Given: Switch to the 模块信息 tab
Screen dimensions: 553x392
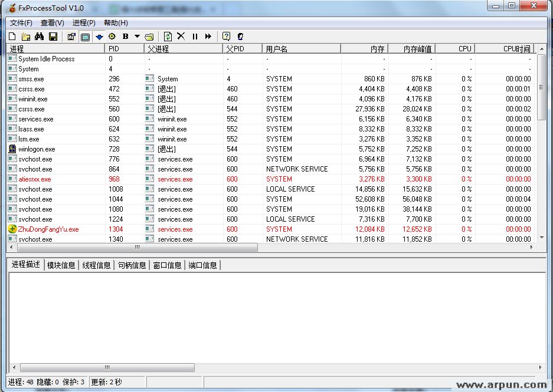Looking at the screenshot, I should [x=61, y=265].
